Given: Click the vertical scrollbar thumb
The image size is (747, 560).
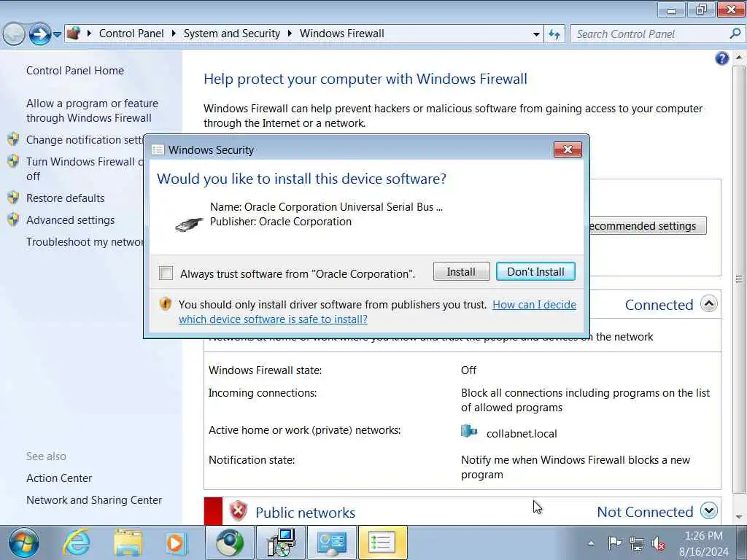Looking at the screenshot, I should click(739, 279).
